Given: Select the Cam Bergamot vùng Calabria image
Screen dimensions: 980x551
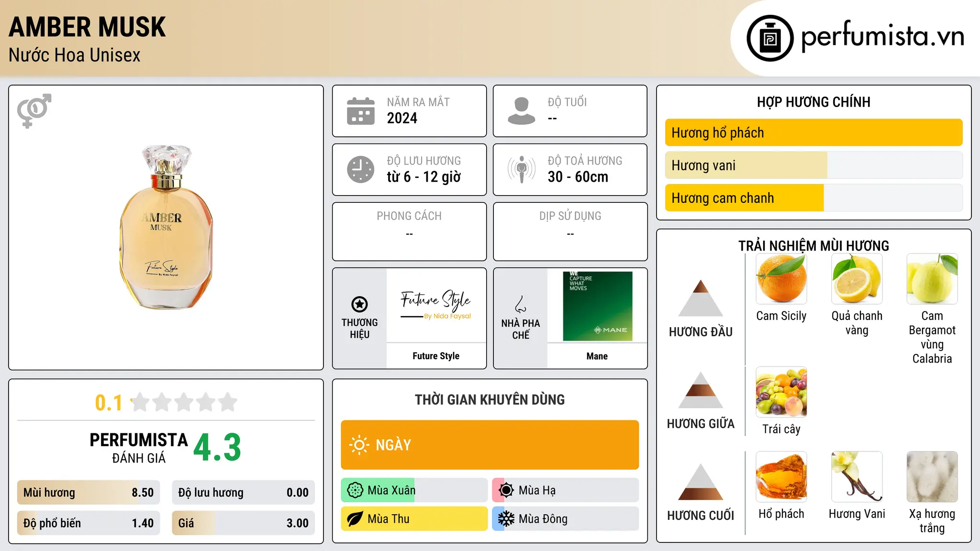Looking at the screenshot, I should 932,279.
